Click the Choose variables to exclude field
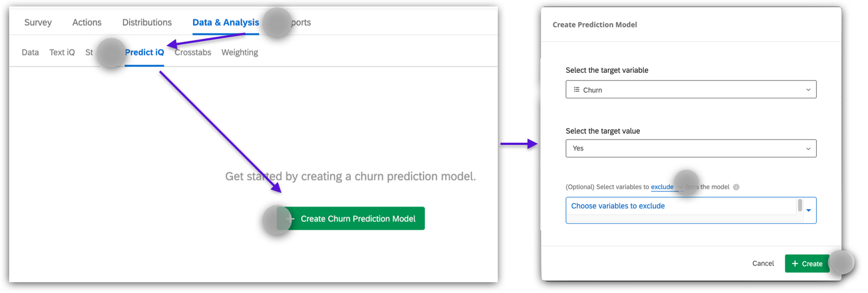868x293 pixels. pyautogui.click(x=681, y=207)
